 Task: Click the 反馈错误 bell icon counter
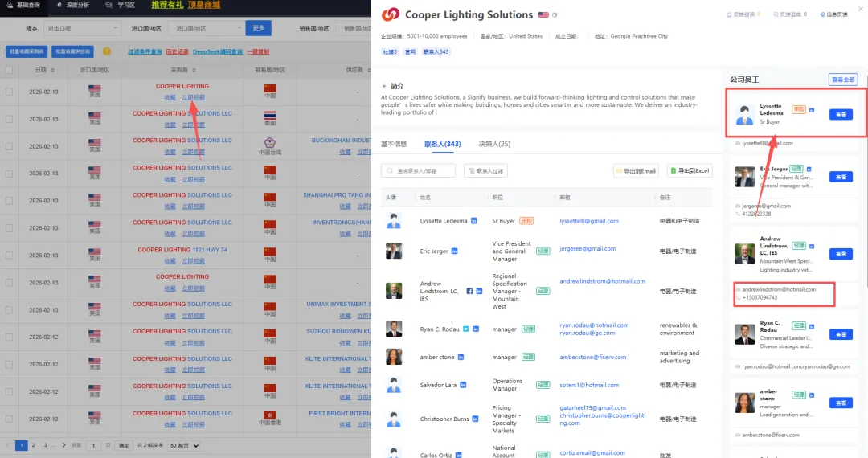[x=743, y=14]
